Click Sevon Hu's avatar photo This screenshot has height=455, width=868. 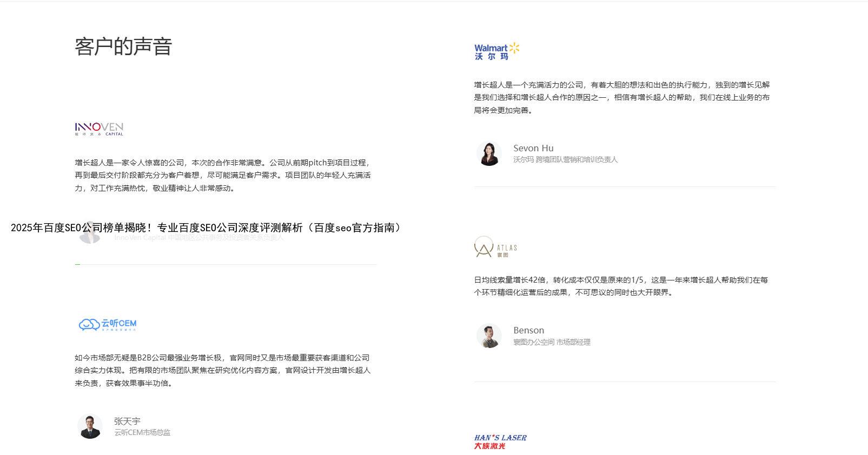point(489,154)
